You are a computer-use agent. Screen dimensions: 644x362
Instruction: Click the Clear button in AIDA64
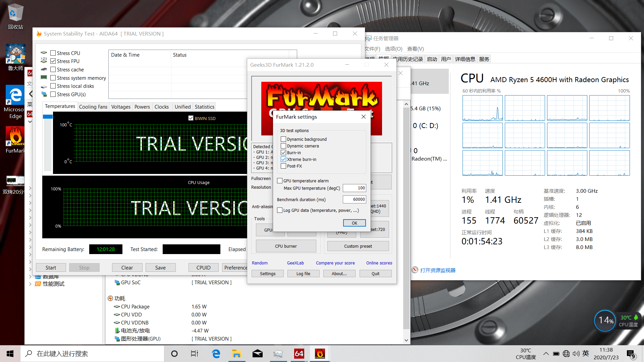pos(127,267)
